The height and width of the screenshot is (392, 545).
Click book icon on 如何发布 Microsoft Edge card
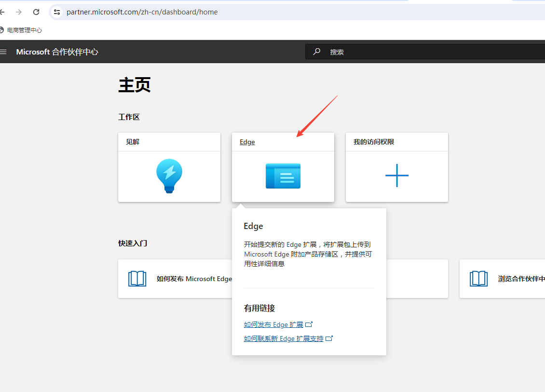tap(137, 279)
